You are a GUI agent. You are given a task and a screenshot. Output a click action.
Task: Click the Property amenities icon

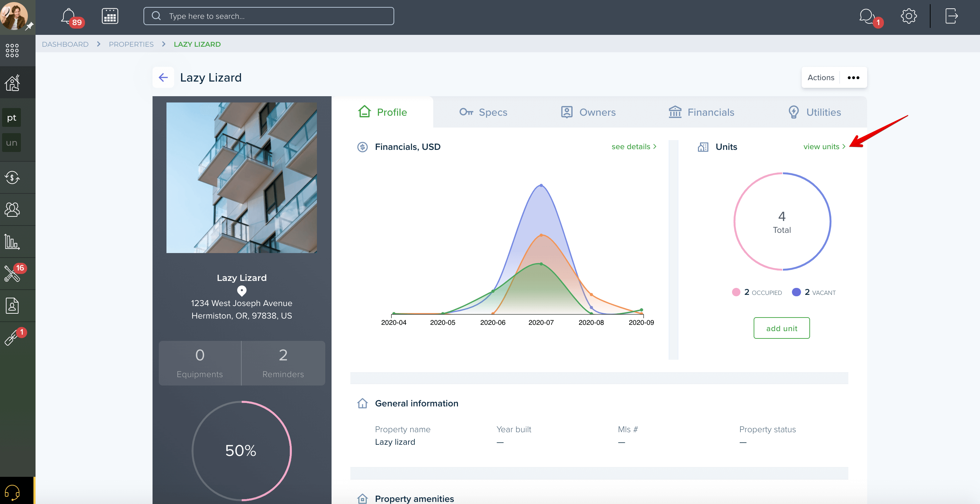click(363, 499)
